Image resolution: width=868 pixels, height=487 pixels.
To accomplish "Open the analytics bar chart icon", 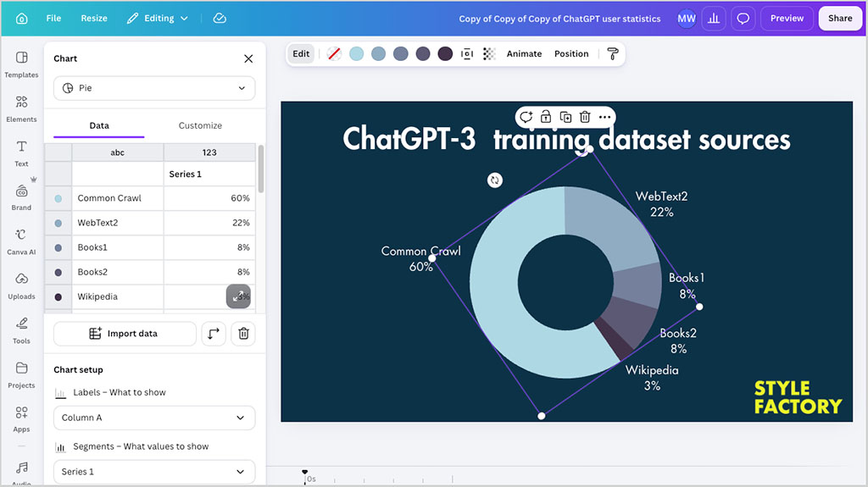I will coord(714,19).
